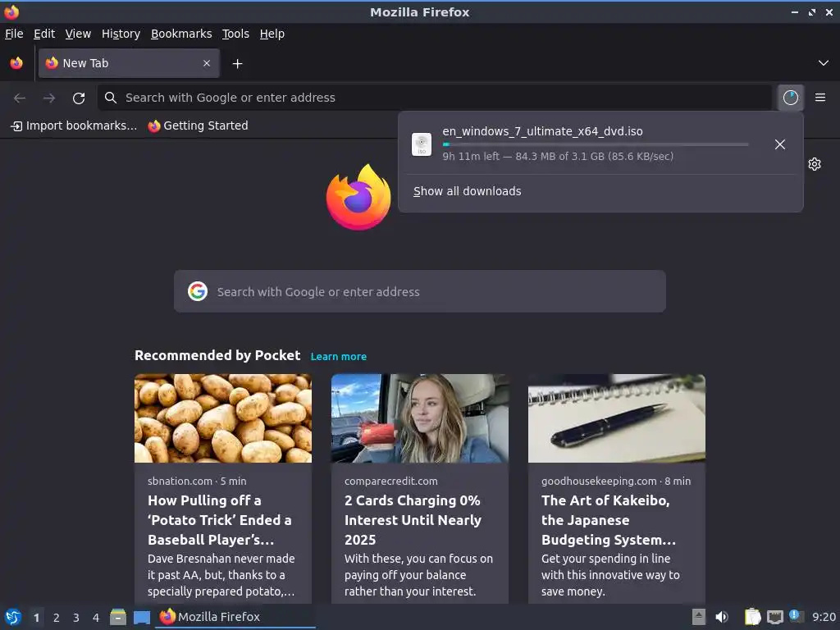Open the Lubuntu start menu icon
The width and height of the screenshot is (840, 630).
coord(13,617)
